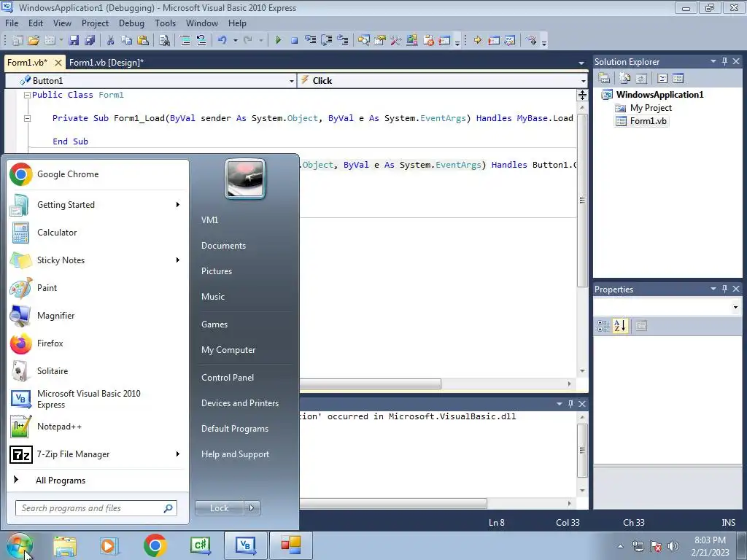The width and height of the screenshot is (747, 560).
Task: Open the Click event dropdown
Action: (583, 81)
